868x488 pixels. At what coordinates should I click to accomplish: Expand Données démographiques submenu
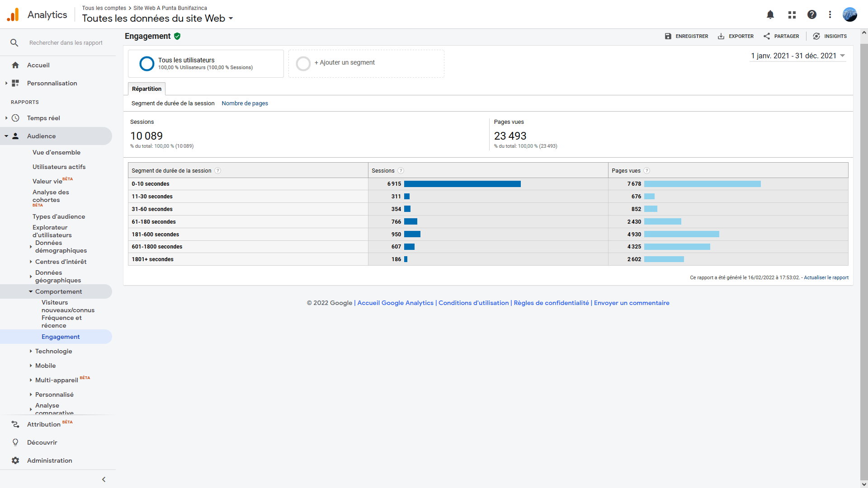point(31,247)
